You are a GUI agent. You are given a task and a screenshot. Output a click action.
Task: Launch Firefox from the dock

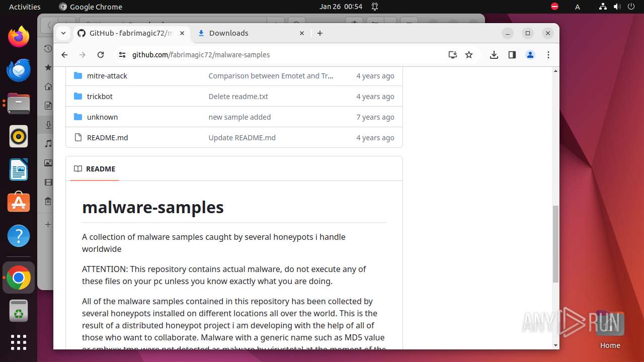[19, 36]
